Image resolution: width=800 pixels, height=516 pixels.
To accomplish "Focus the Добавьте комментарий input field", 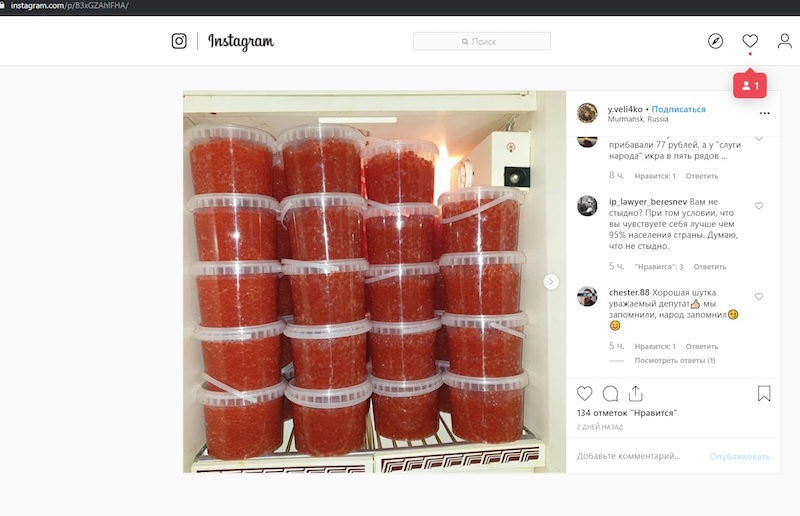I will click(x=638, y=456).
